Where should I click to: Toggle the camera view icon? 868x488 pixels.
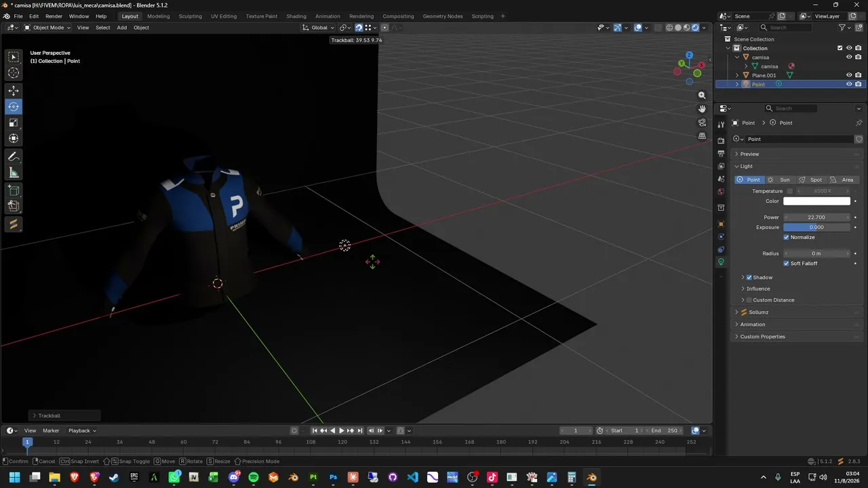click(x=702, y=123)
